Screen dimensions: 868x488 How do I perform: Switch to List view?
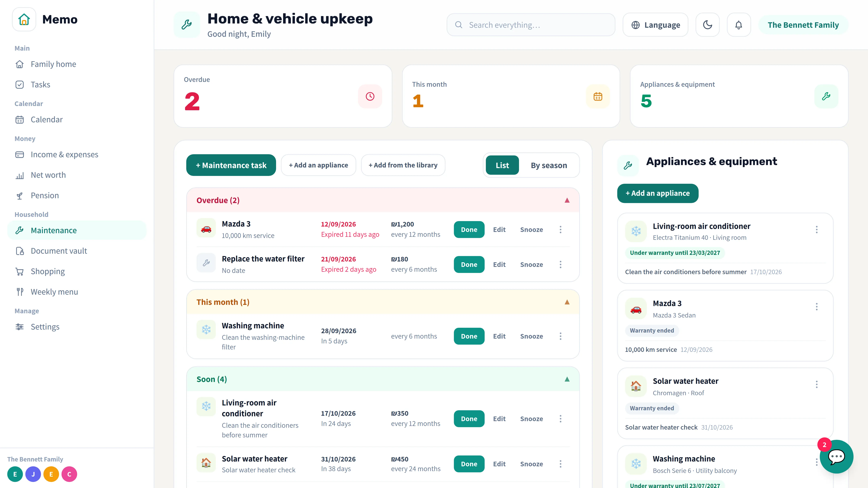[502, 165]
